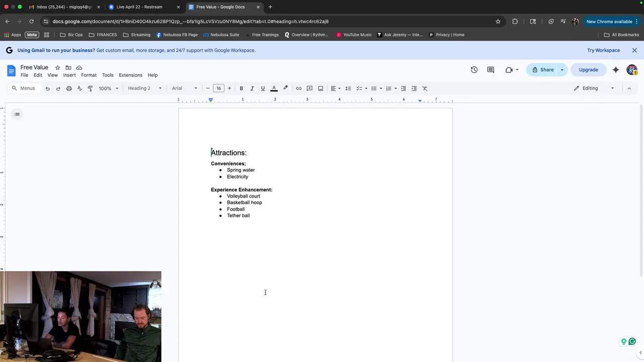Increase the indent
The width and height of the screenshot is (644, 362).
414,88
